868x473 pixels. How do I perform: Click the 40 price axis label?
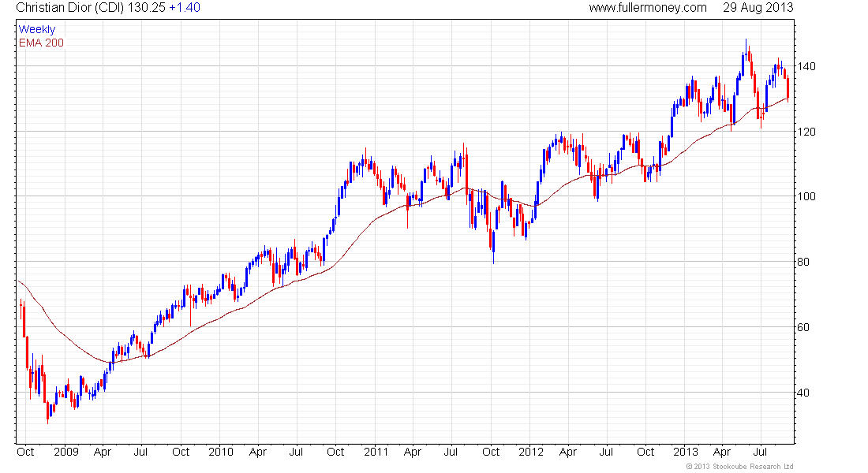click(803, 393)
